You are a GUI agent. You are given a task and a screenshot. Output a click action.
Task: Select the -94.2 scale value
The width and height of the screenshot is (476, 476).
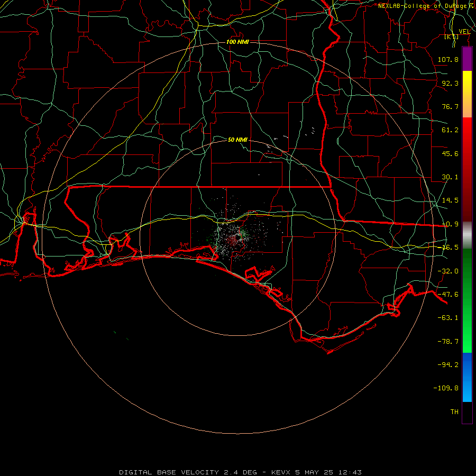(448, 364)
